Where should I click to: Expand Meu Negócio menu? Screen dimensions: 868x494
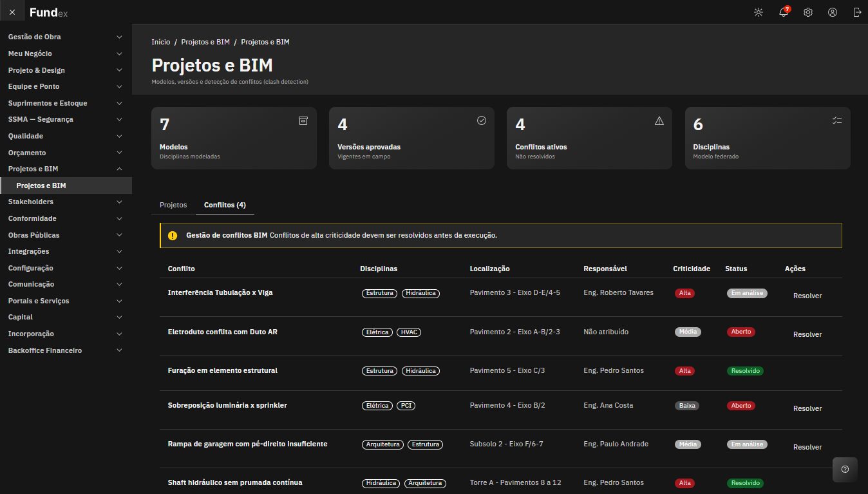[66, 53]
